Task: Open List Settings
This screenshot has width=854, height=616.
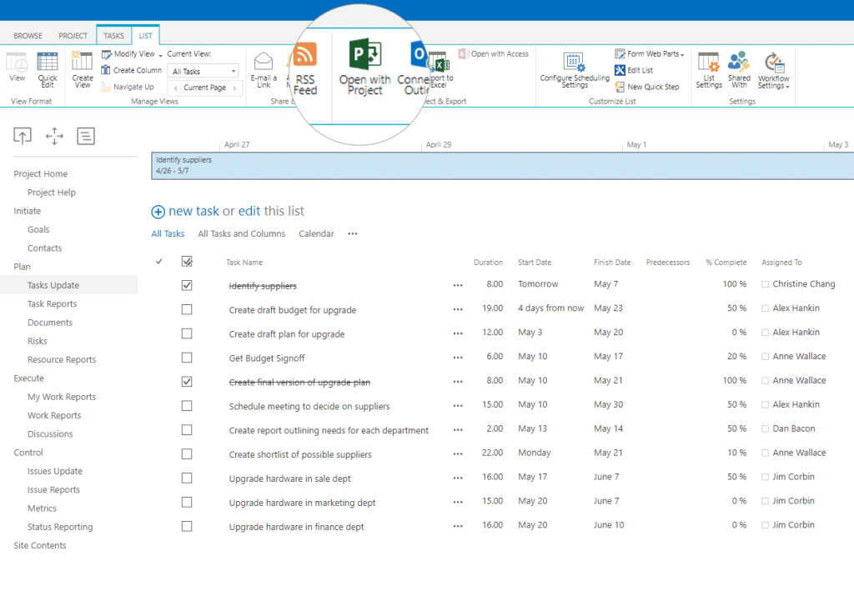Action: 708,68
